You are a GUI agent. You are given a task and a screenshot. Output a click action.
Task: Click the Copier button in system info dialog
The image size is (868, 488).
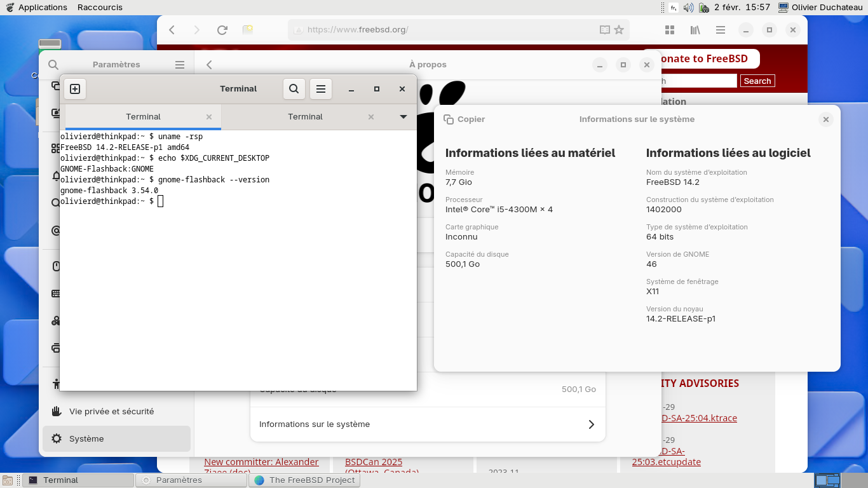(x=465, y=119)
